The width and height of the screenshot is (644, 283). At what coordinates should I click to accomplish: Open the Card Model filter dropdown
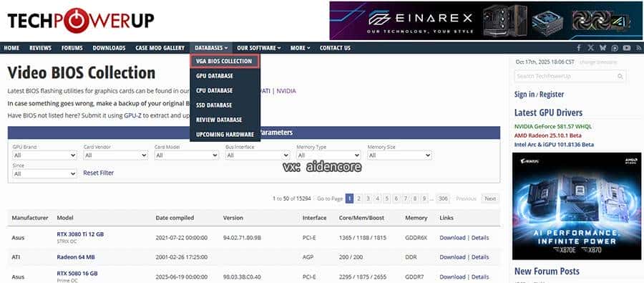187,155
